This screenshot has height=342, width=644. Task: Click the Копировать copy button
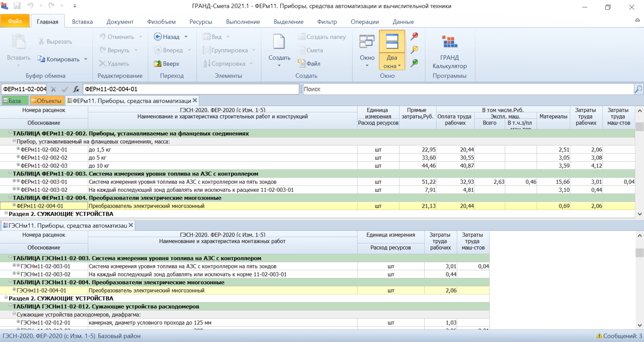[x=58, y=59]
